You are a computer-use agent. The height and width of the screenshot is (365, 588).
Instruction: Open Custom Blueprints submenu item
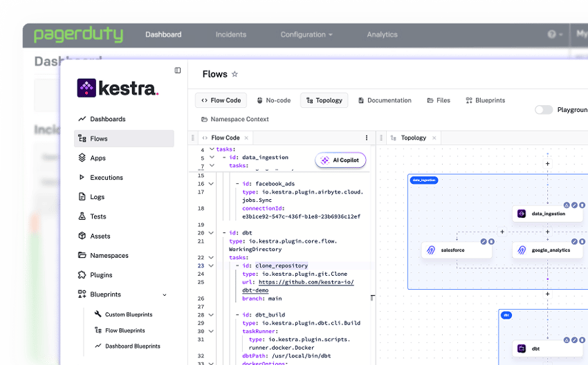pos(128,315)
